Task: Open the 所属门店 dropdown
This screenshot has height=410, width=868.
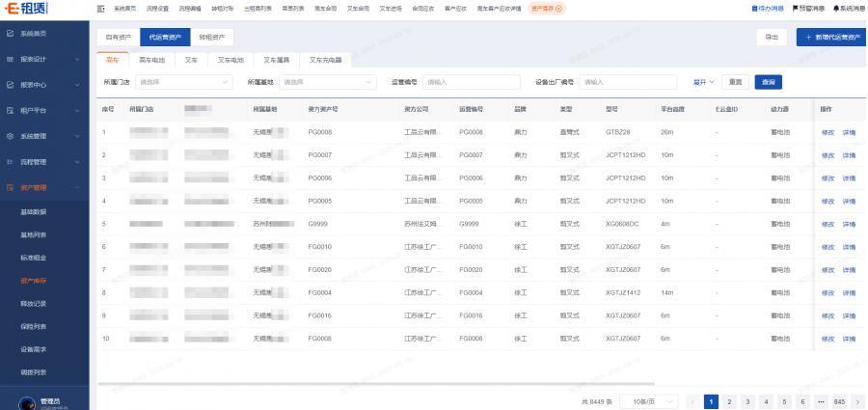Action: click(184, 82)
